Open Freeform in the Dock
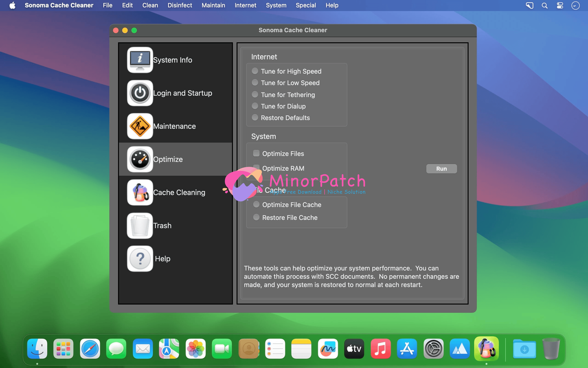 click(328, 349)
